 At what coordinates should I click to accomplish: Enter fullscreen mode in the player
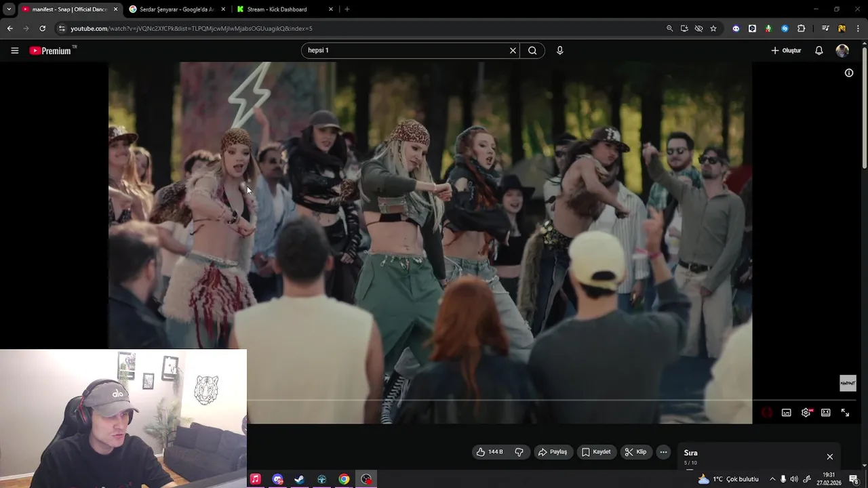tap(846, 412)
